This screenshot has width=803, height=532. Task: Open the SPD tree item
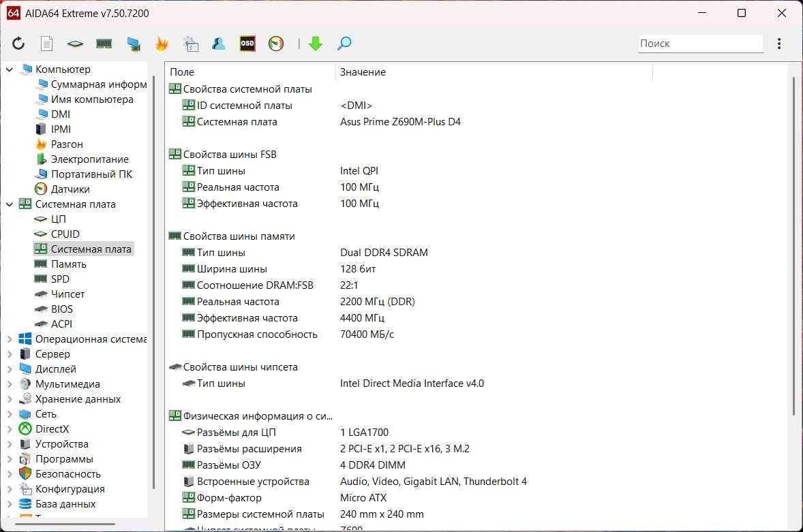pyautogui.click(x=60, y=279)
